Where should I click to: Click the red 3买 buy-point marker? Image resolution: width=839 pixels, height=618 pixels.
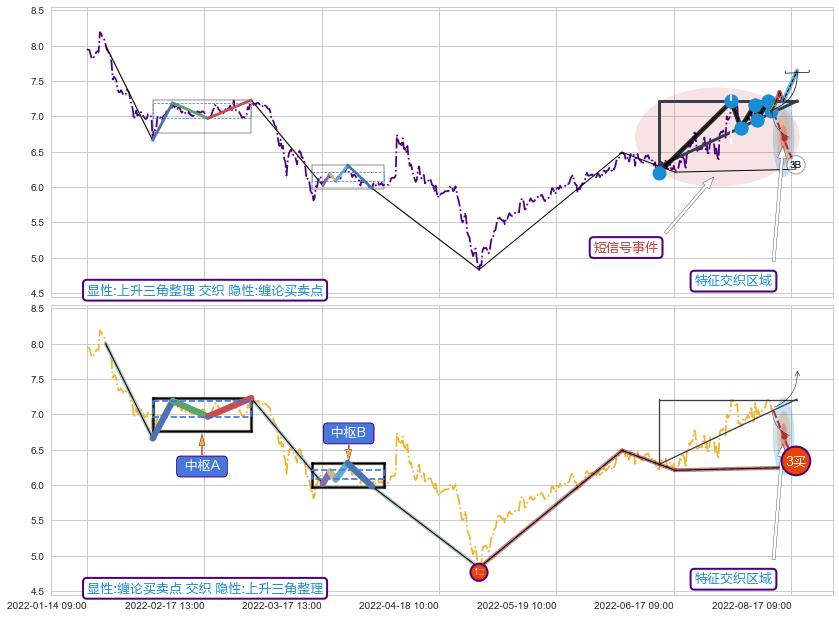[x=795, y=461]
